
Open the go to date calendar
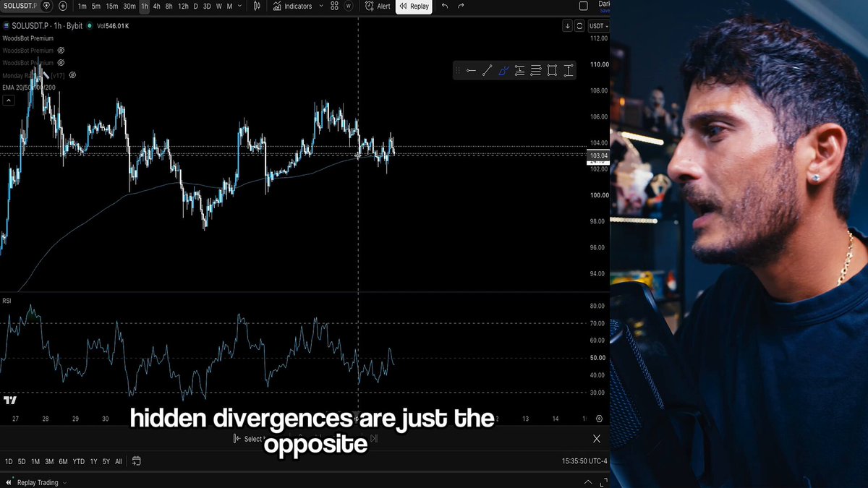(136, 461)
